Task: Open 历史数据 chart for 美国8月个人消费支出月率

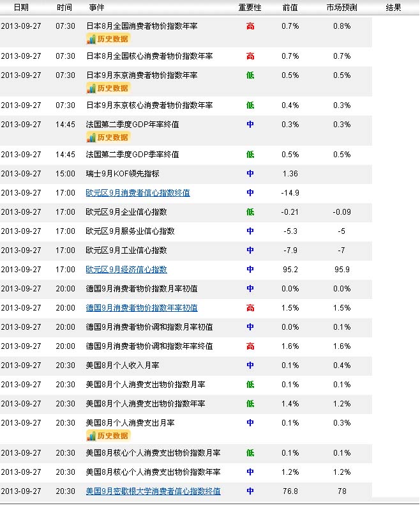Action: [109, 436]
